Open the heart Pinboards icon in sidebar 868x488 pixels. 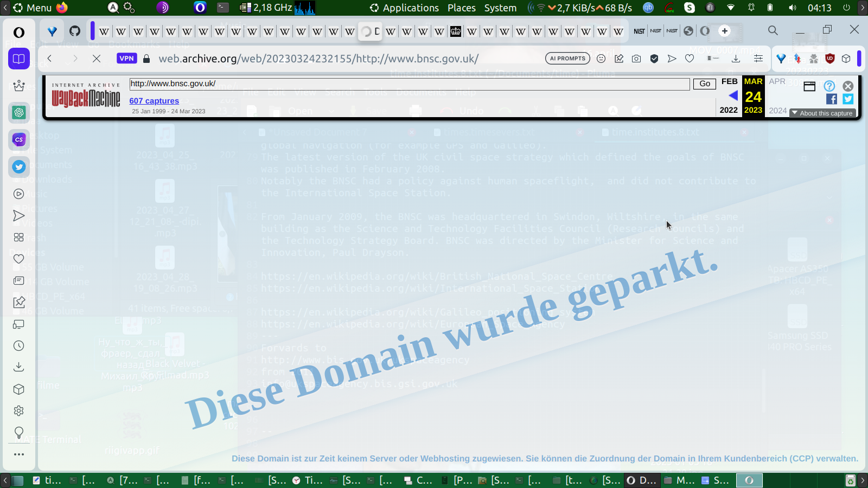[19, 259]
